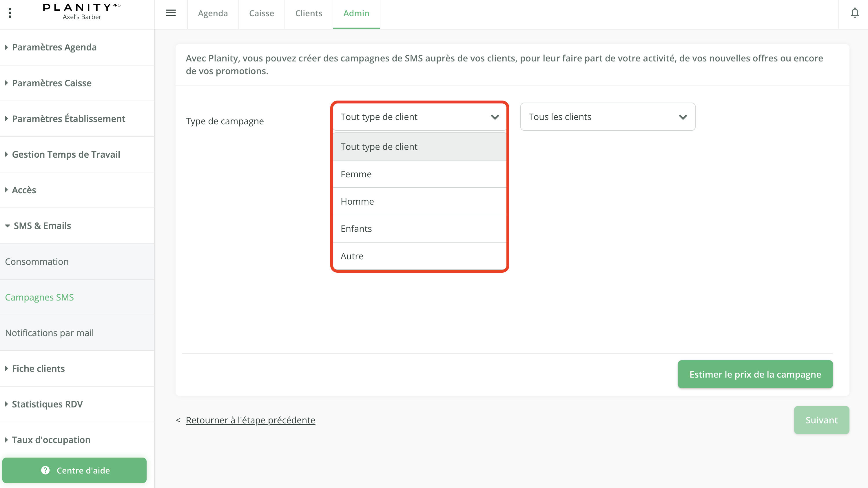Switch to the Agenda tab
868x488 pixels.
213,13
